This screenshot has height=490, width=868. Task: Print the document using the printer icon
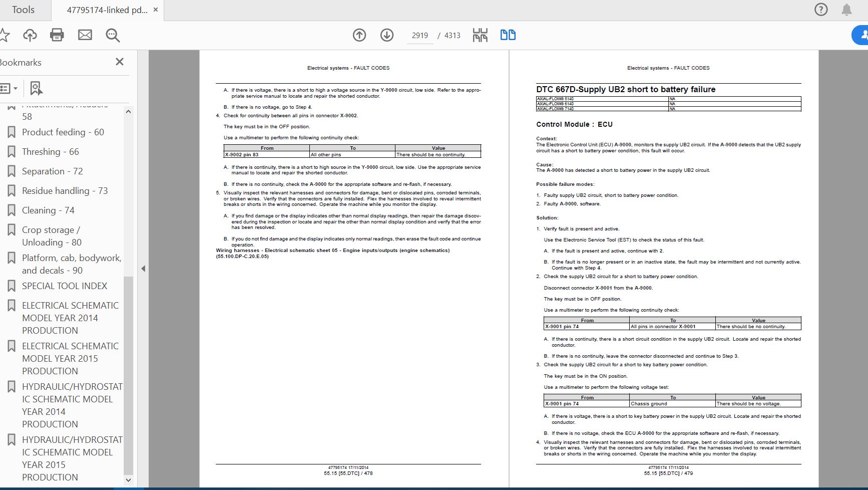(57, 35)
